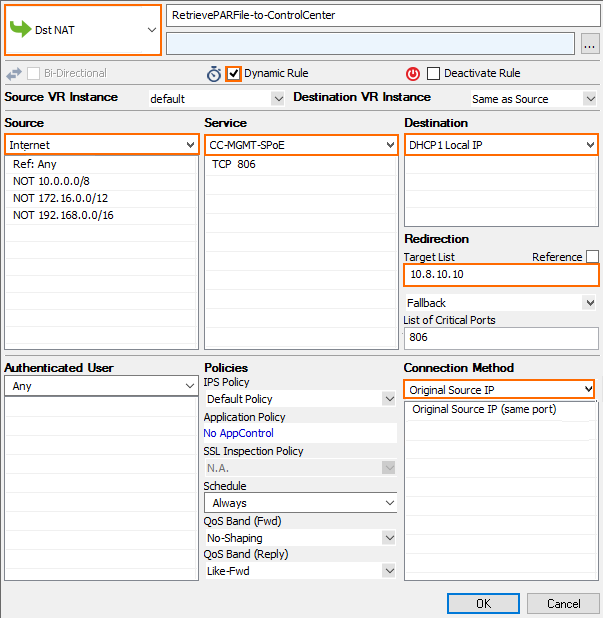This screenshot has width=603, height=618.
Task: Click the List of Critical Ports field
Action: tap(501, 338)
